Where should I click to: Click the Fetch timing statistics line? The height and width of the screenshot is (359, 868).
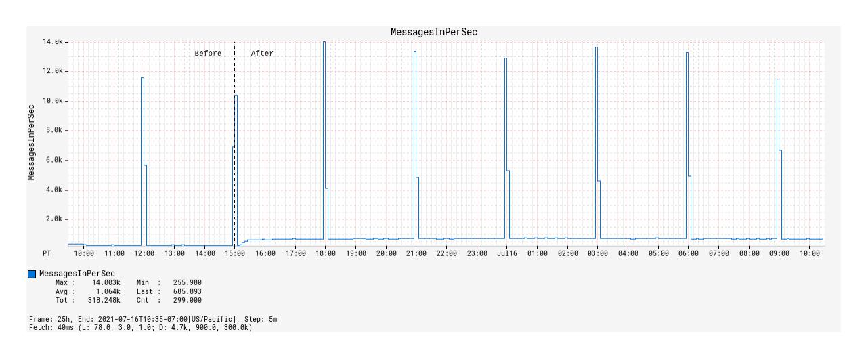coord(142,328)
